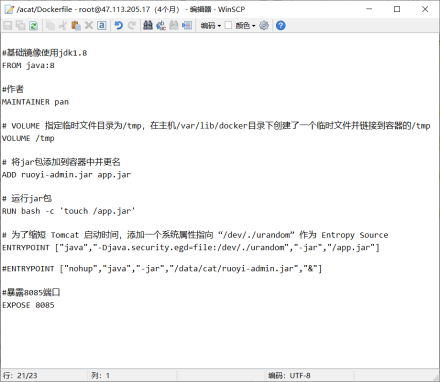Open Find with binoculars icon
The height and width of the screenshot is (382, 441).
pyautogui.click(x=148, y=25)
